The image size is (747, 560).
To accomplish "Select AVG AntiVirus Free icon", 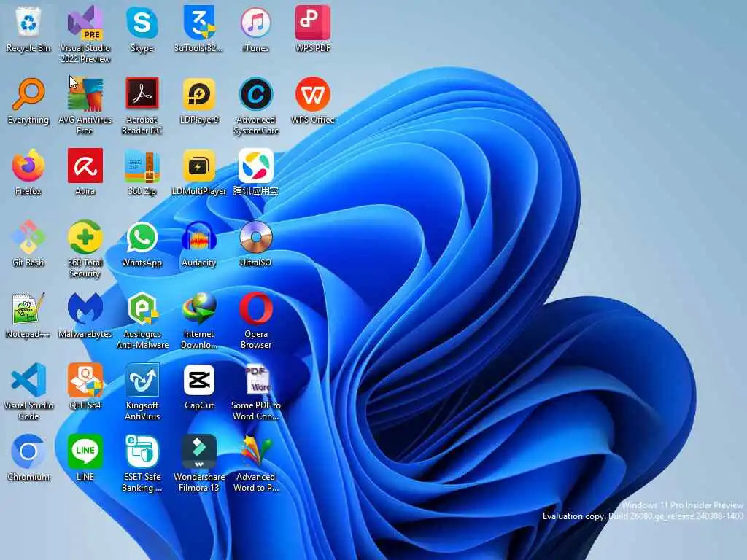I will 85,94.
